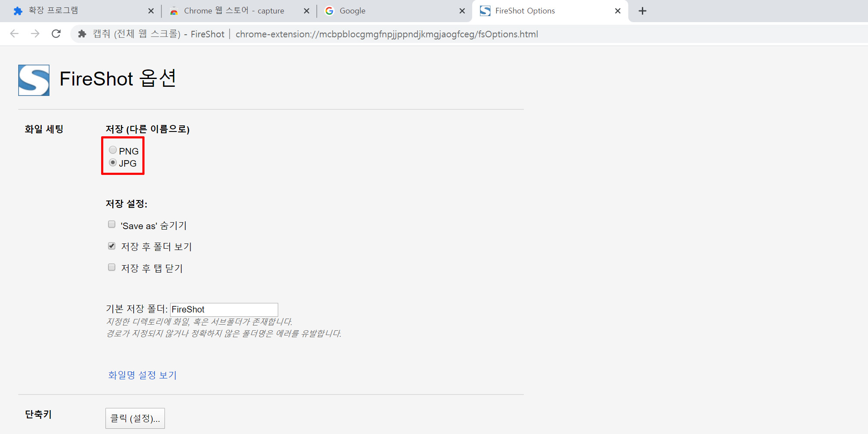
Task: Click the 화일 세팅 section label
Action: pos(44,129)
